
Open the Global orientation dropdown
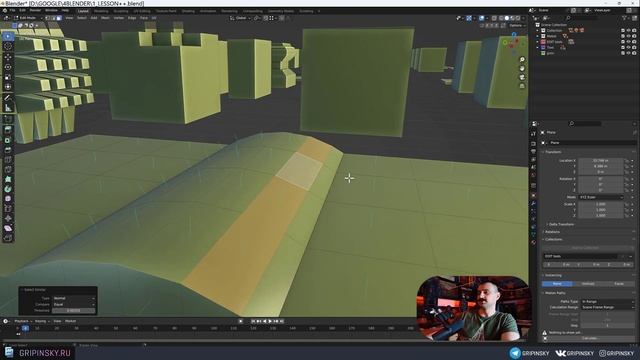pyautogui.click(x=240, y=18)
